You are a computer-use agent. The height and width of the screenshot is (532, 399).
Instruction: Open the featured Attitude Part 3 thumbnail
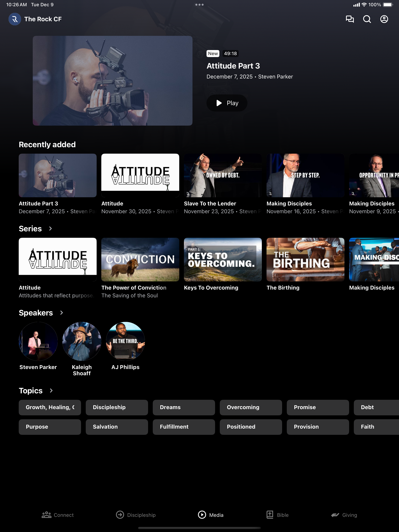tap(113, 81)
